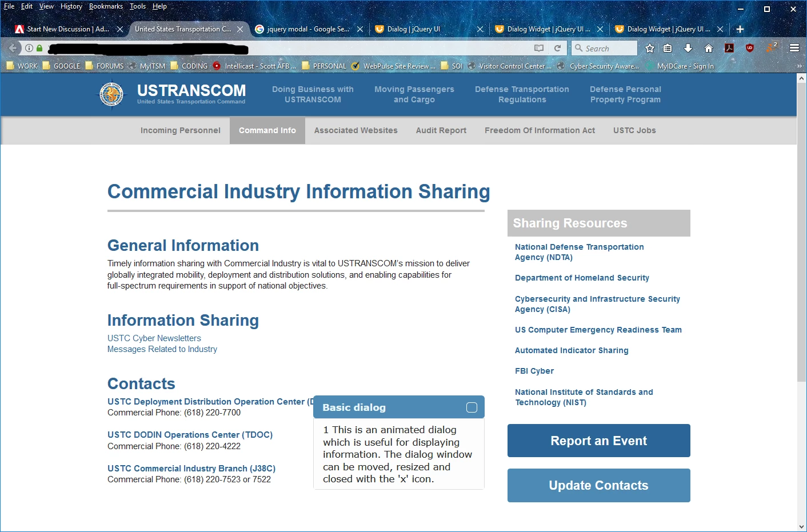
Task: Expand the bookmarks toolbar overflow chevron
Action: pos(799,66)
